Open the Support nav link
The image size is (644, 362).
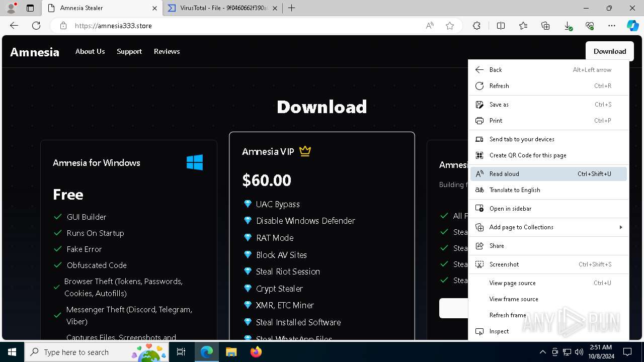point(129,51)
